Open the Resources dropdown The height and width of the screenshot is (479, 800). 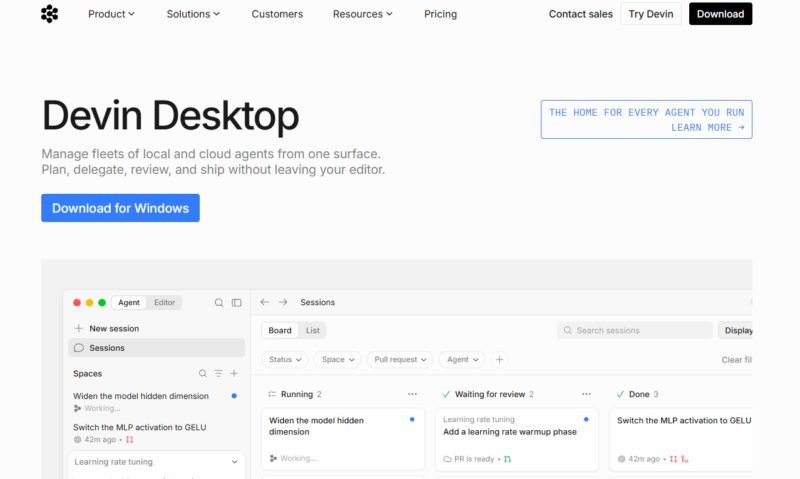[363, 14]
